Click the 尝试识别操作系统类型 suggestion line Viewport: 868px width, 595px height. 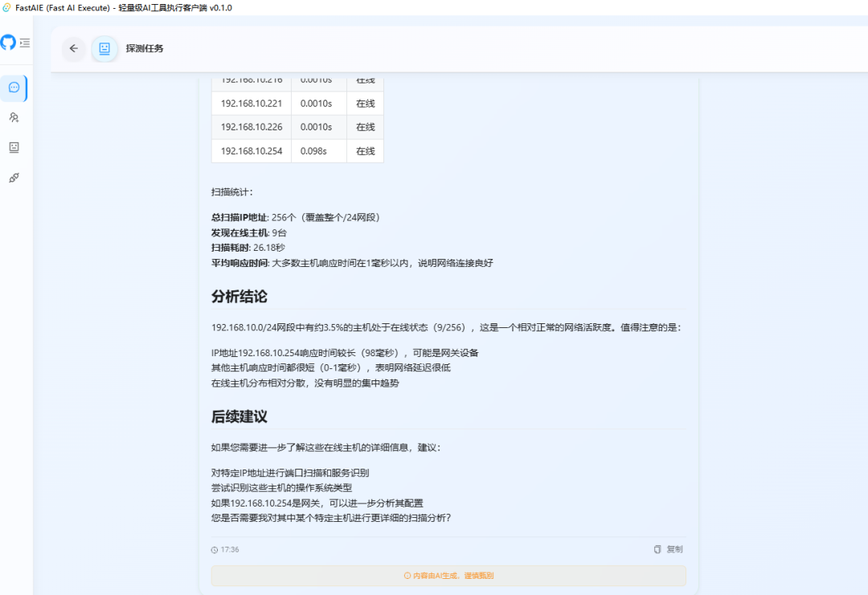[281, 488]
